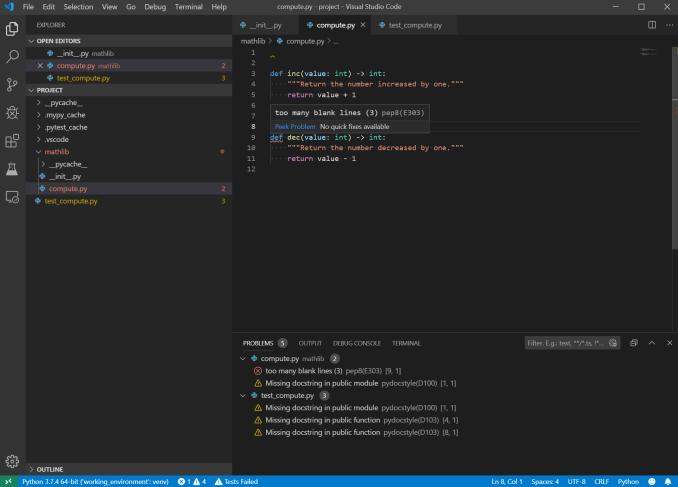Select Missing docstring in public module under compute.py
Image resolution: width=678 pixels, height=487 pixels.
pos(322,383)
